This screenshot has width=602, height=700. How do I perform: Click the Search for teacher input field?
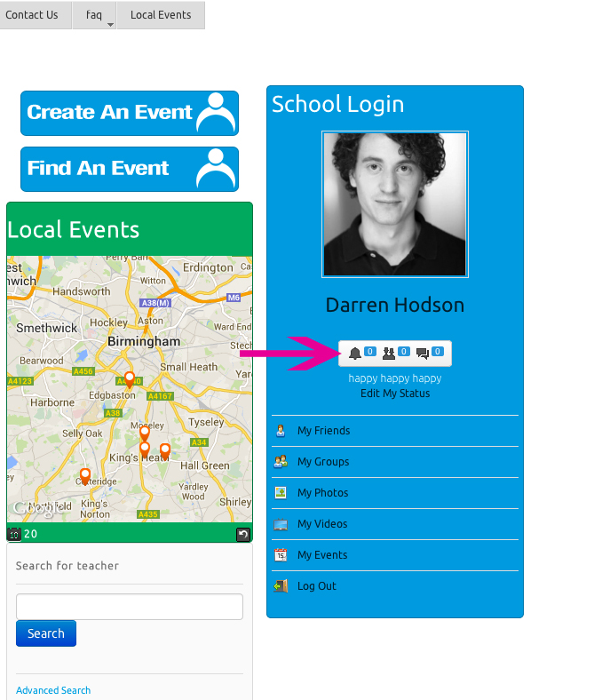tap(130, 607)
